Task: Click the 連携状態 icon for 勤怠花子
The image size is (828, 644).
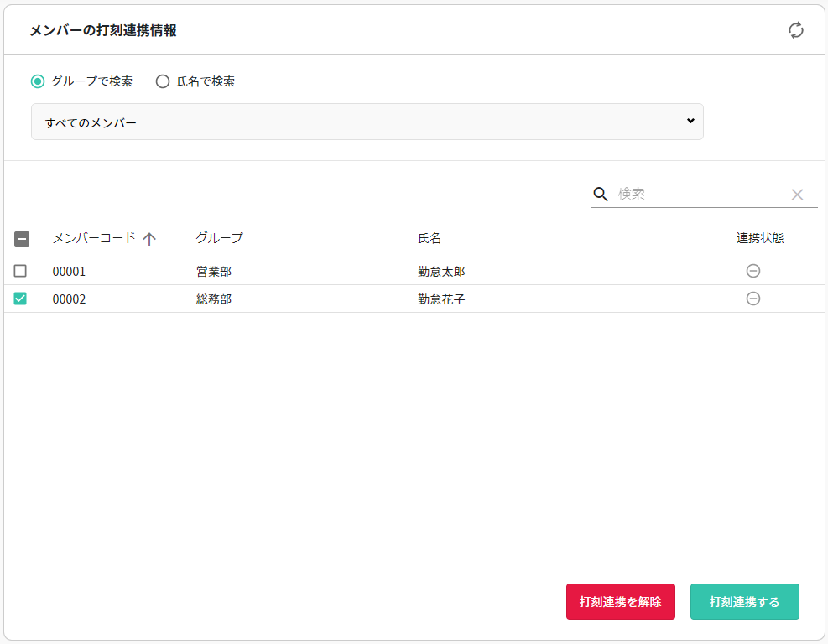Action: 753,299
